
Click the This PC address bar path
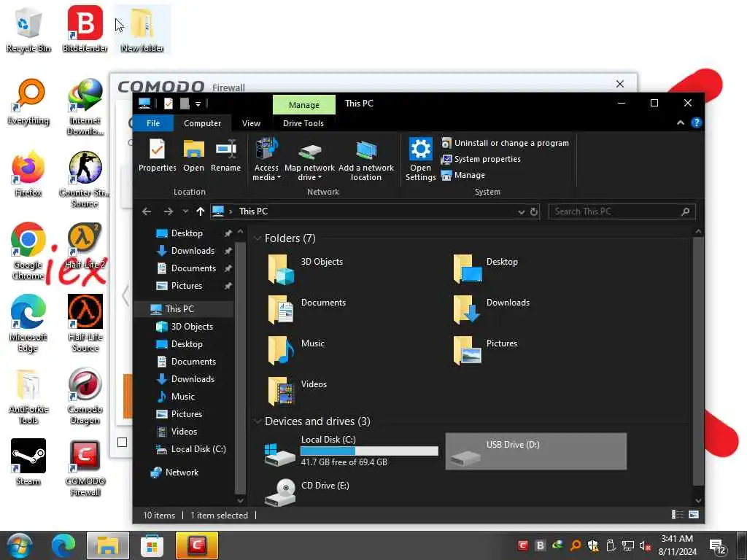[x=253, y=211]
